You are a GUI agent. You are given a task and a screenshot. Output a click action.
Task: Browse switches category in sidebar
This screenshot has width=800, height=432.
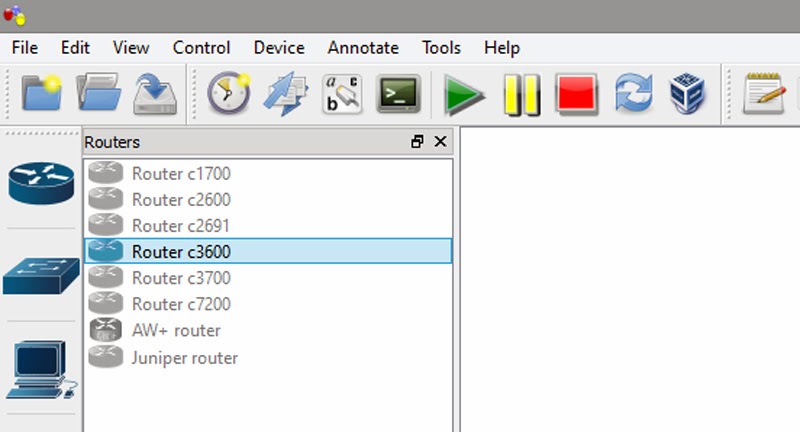(41, 275)
